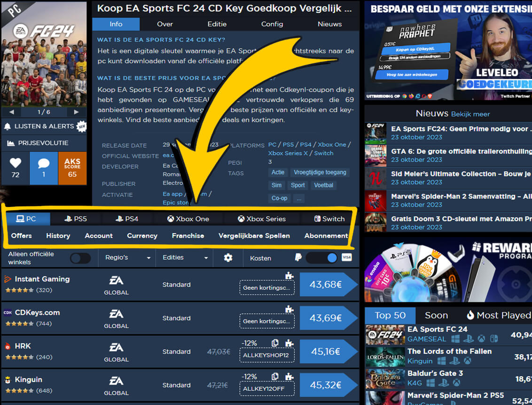Click the HRK store logo
Viewport: 532px width, 405px height.
point(8,346)
